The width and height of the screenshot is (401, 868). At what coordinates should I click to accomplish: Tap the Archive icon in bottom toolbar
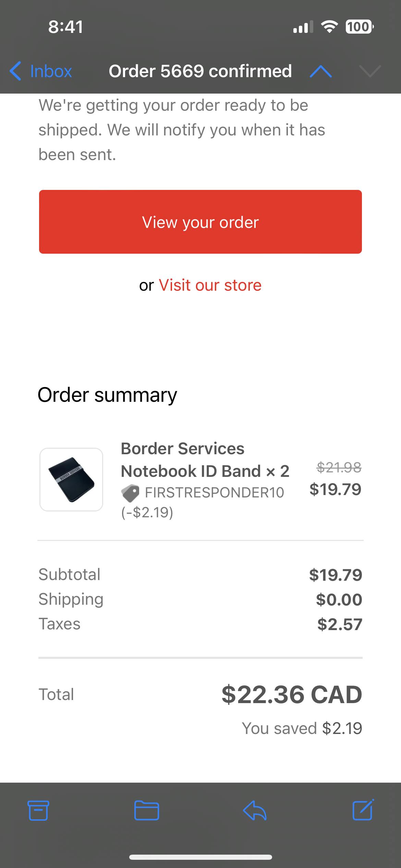tap(38, 810)
